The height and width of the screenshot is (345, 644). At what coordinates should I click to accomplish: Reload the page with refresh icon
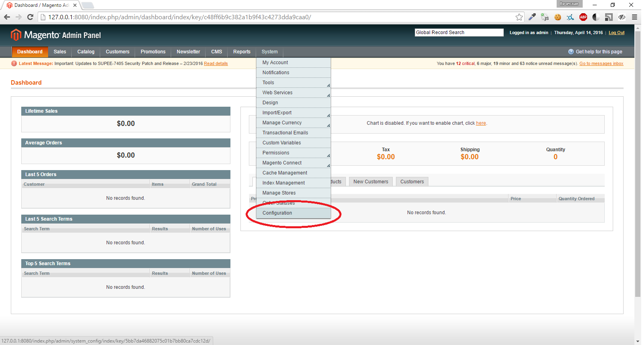pos(30,17)
